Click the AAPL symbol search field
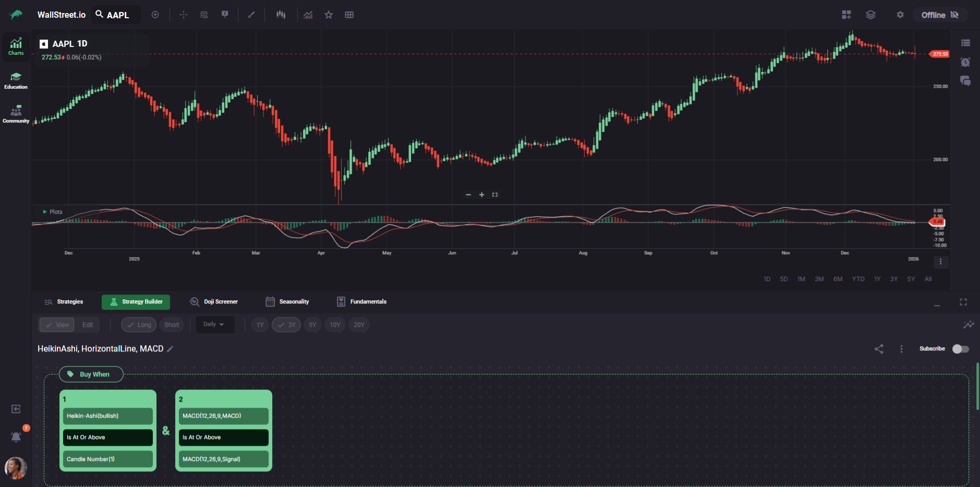Screen dimensions: 980x487 point(117,15)
